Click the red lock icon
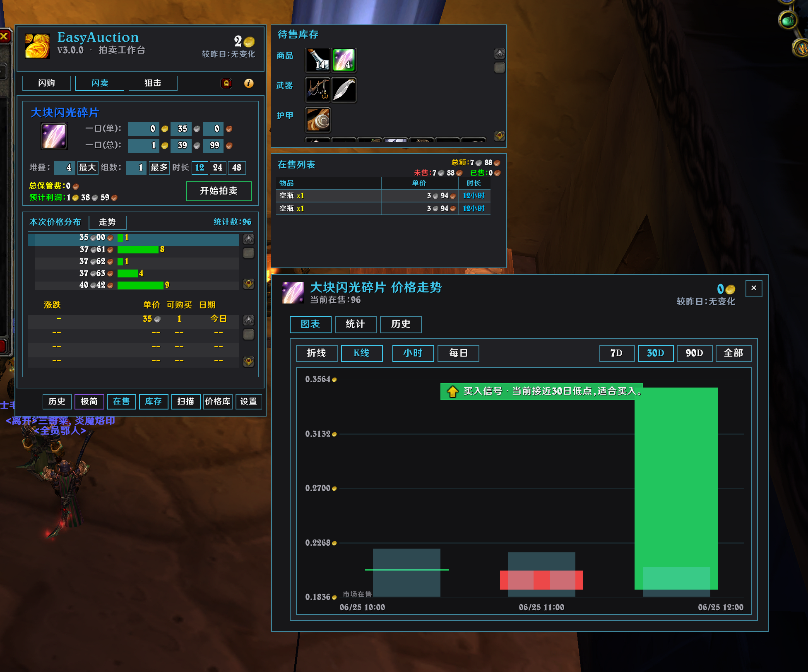 pyautogui.click(x=226, y=83)
